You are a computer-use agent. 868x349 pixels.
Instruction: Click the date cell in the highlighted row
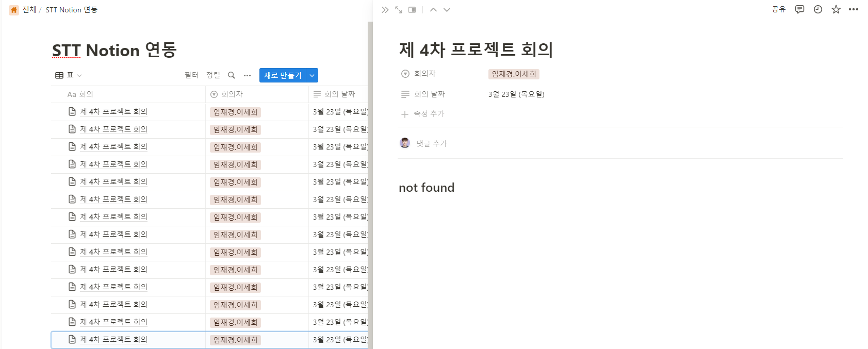coord(339,340)
